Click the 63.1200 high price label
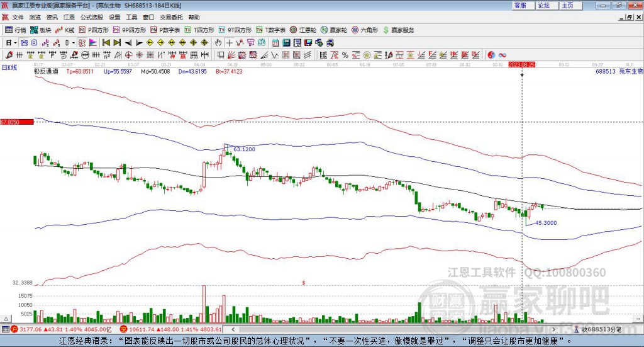This screenshot has height=347, width=644. point(244,149)
